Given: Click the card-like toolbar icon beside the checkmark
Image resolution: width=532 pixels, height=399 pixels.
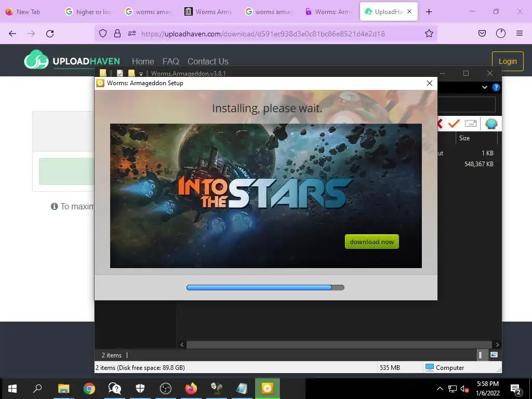Looking at the screenshot, I should [x=470, y=123].
